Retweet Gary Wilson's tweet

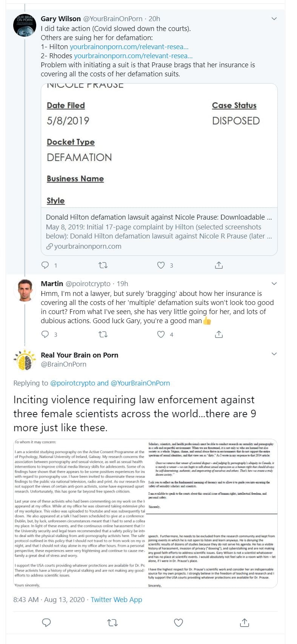coord(103,265)
